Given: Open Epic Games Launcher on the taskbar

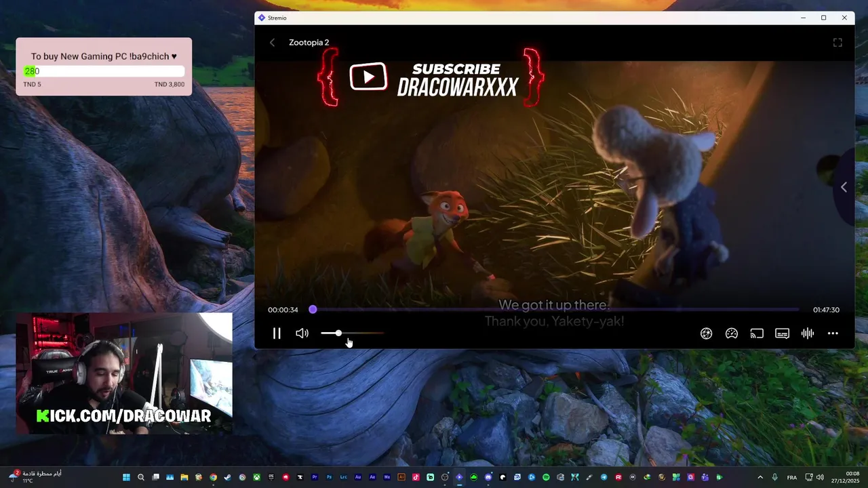Looking at the screenshot, I should pos(271,477).
